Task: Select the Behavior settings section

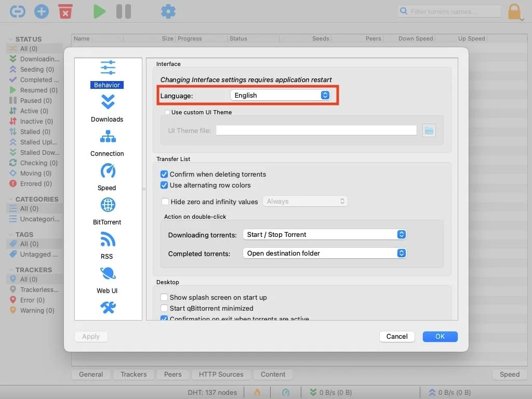Action: (107, 74)
